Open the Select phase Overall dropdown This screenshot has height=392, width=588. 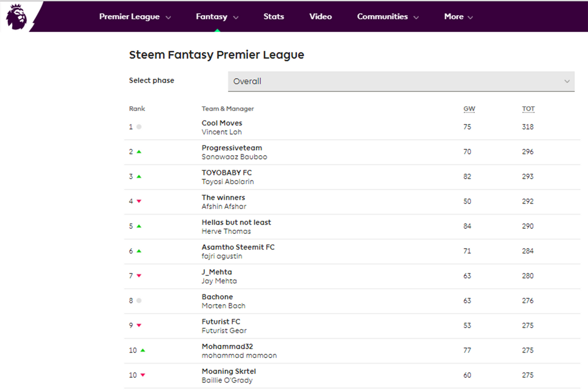pyautogui.click(x=401, y=81)
